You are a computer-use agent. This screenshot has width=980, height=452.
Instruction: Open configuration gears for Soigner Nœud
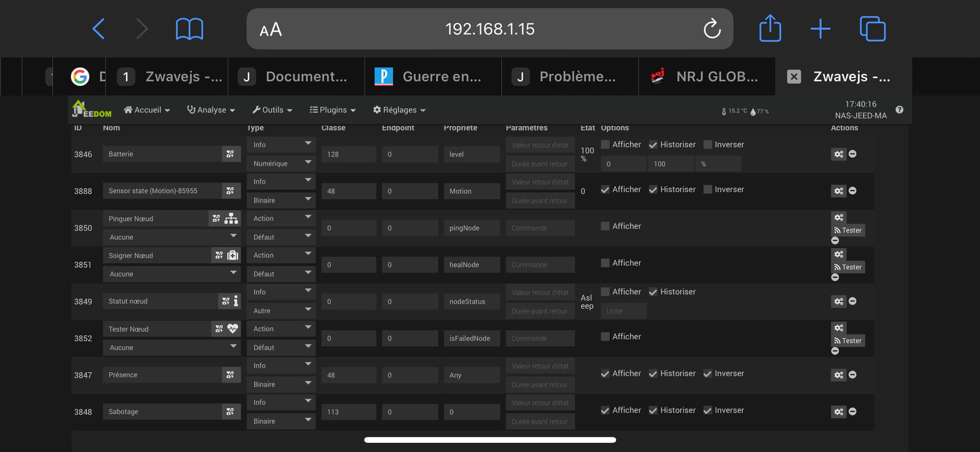pos(839,254)
